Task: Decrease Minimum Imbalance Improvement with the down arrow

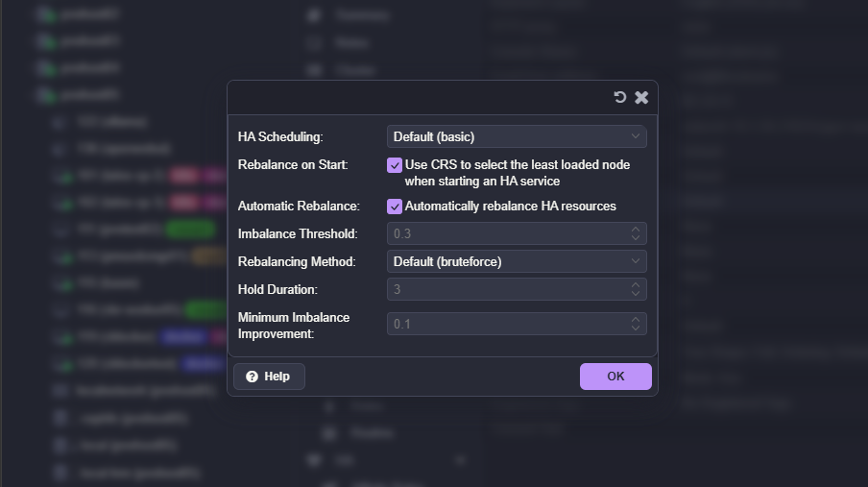Action: (x=635, y=329)
